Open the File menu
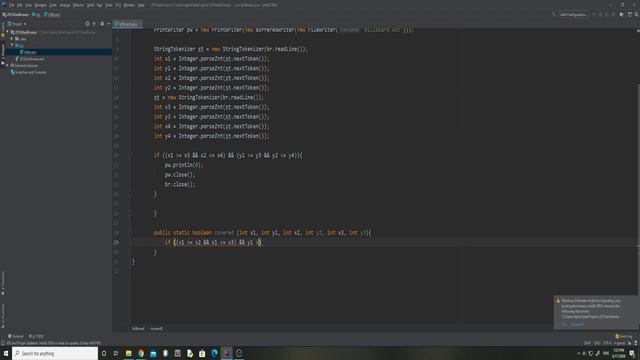Viewport: 640px width, 360px height. point(11,5)
